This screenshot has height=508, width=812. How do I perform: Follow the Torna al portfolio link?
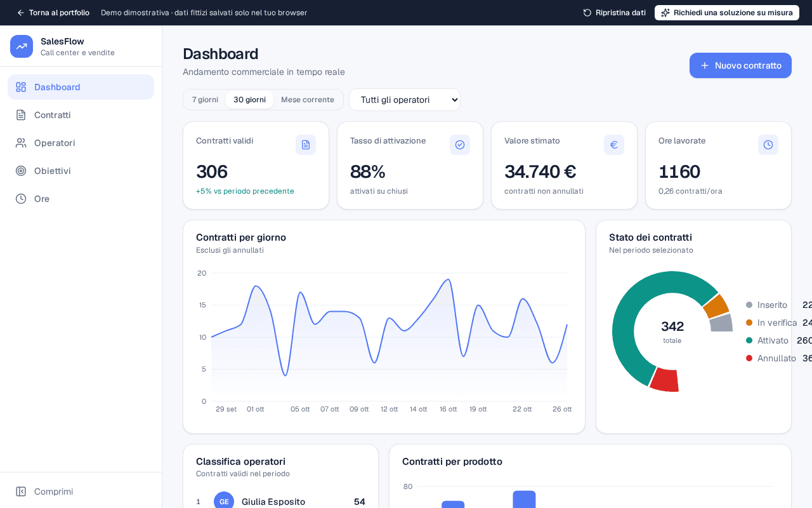click(53, 13)
